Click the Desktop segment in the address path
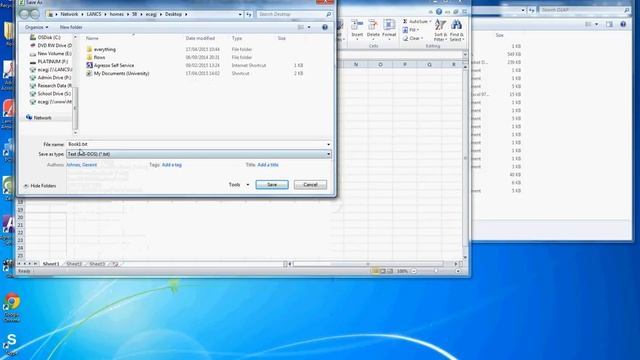This screenshot has height=360, width=640. point(173,14)
